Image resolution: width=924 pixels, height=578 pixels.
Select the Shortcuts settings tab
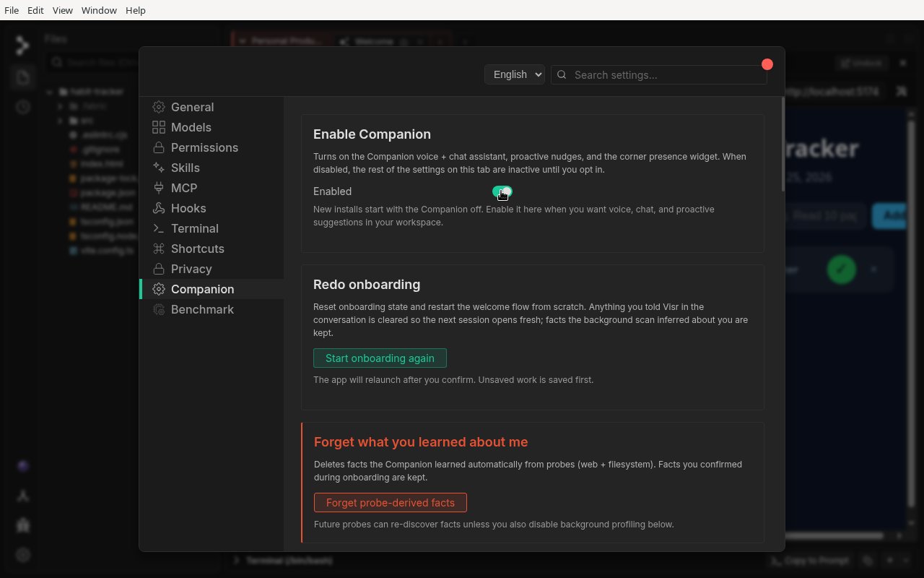tap(212, 249)
